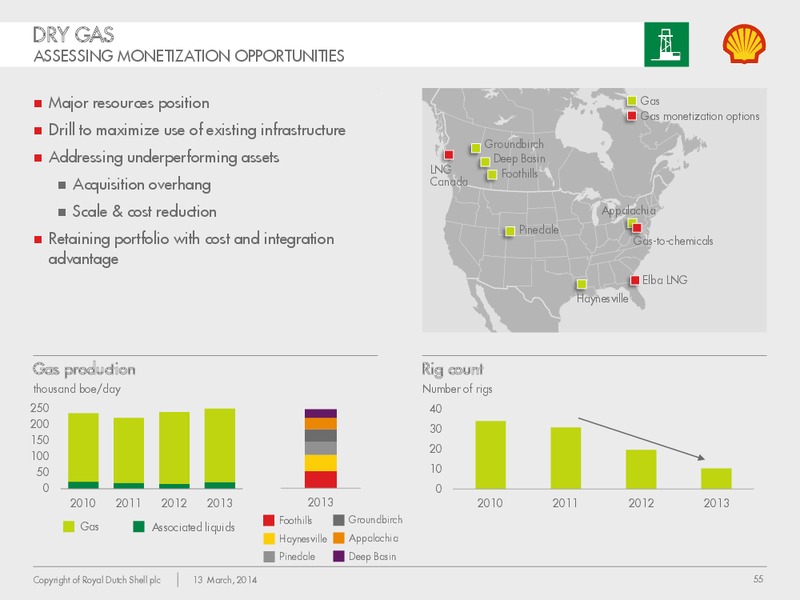Viewport: 800px width, 600px height.
Task: Select the 2010 rig count bar
Action: pos(490,455)
